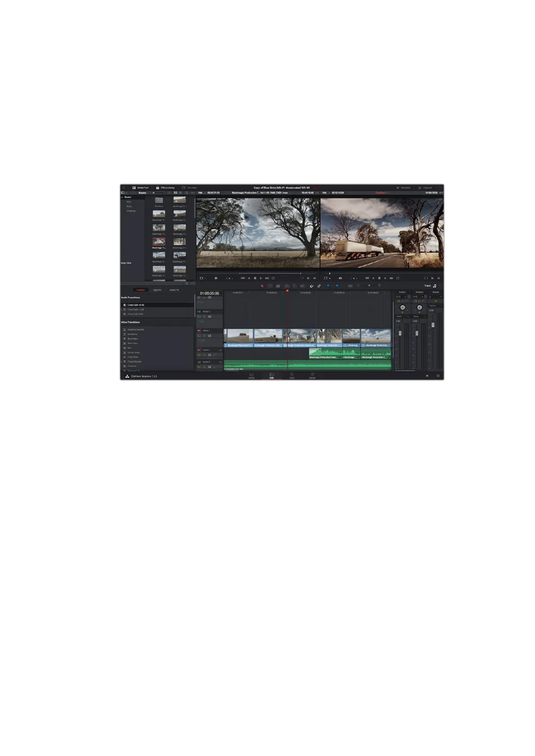Screen dimensions: 535x756
Task: Jump to first frame in source viewer
Action: pyautogui.click(x=243, y=278)
